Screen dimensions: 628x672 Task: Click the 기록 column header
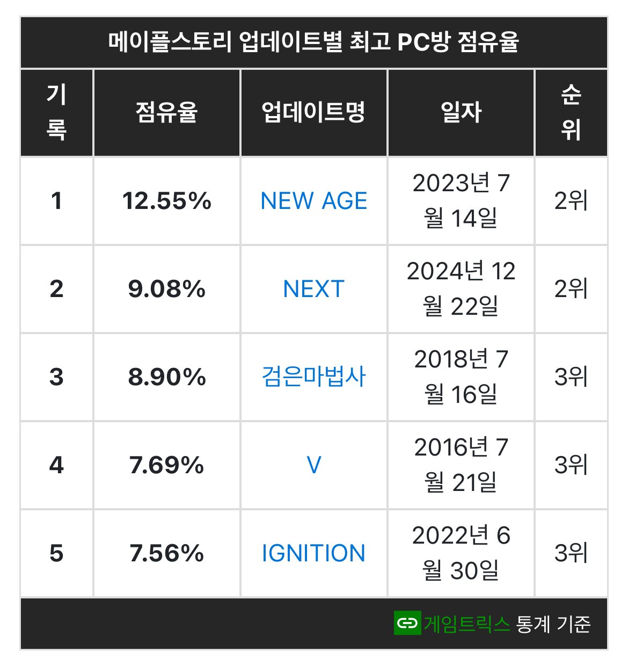click(x=57, y=113)
